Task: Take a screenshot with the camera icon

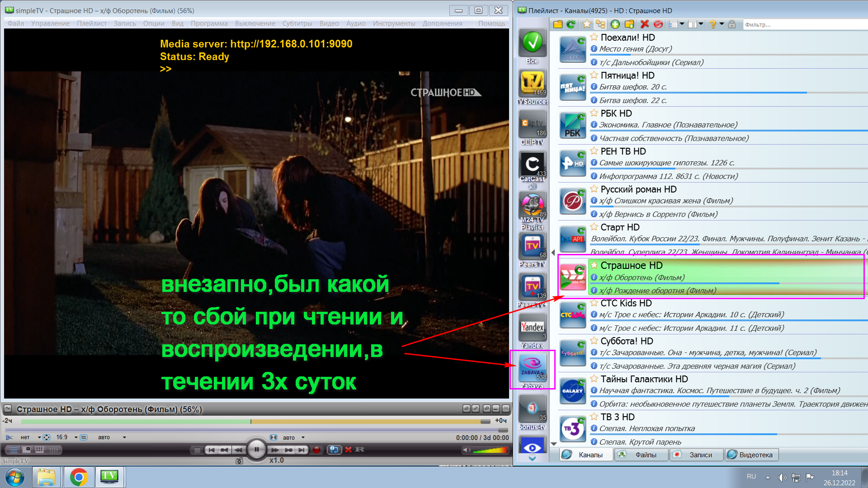Action: (239, 461)
